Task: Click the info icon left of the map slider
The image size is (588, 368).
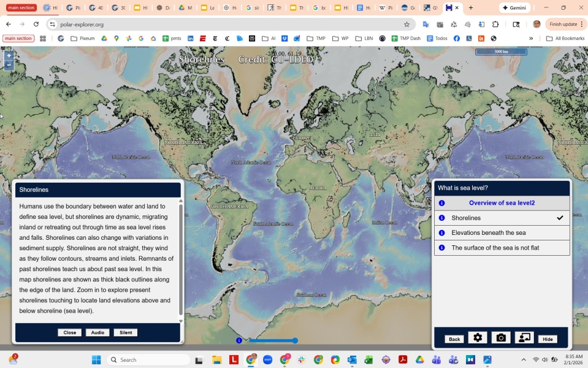Action: (239, 340)
